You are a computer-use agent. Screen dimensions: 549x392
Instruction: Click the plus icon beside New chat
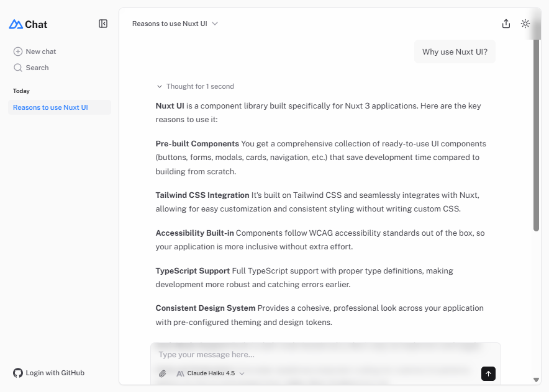click(18, 51)
